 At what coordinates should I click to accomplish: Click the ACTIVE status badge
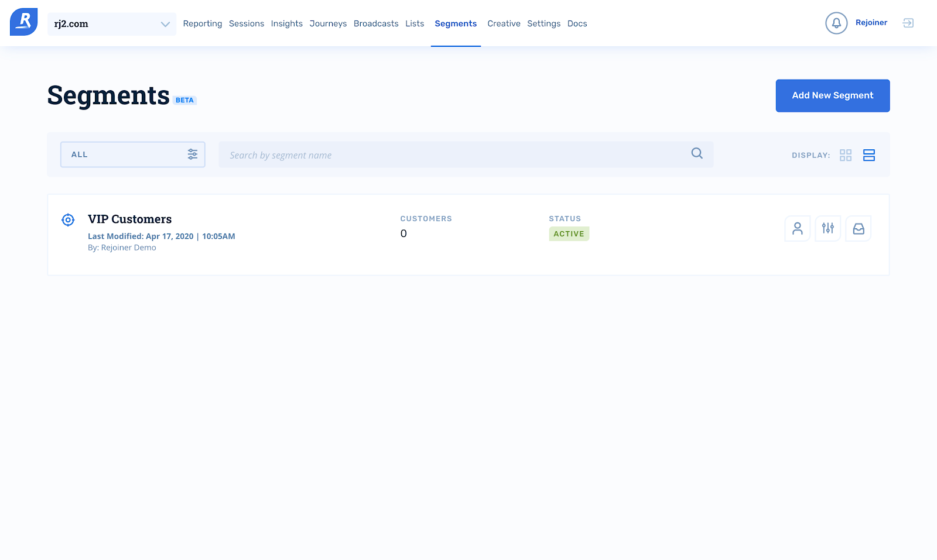click(569, 233)
